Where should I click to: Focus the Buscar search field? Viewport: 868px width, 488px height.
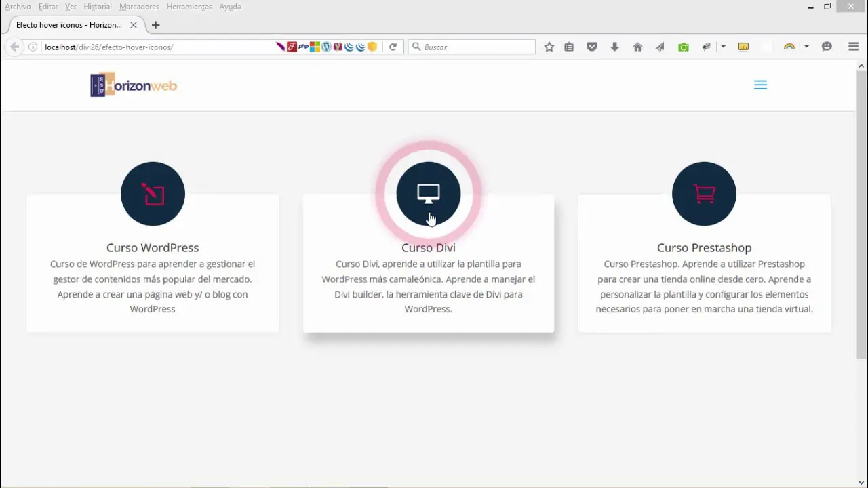click(472, 47)
